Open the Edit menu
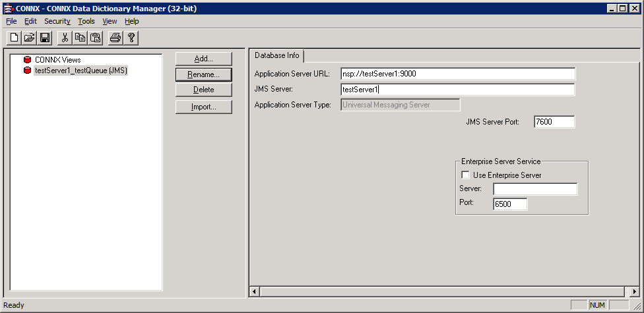 point(30,21)
